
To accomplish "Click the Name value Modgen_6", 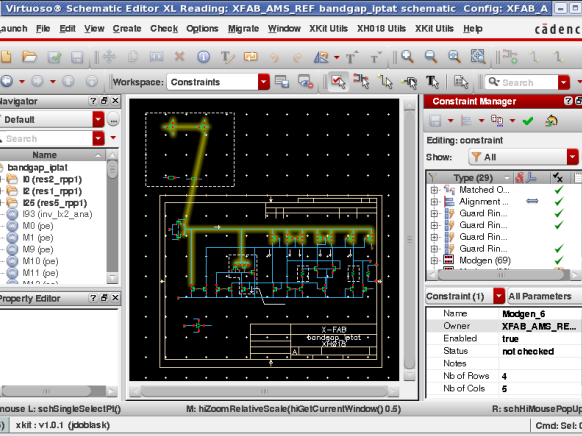I will [523, 314].
